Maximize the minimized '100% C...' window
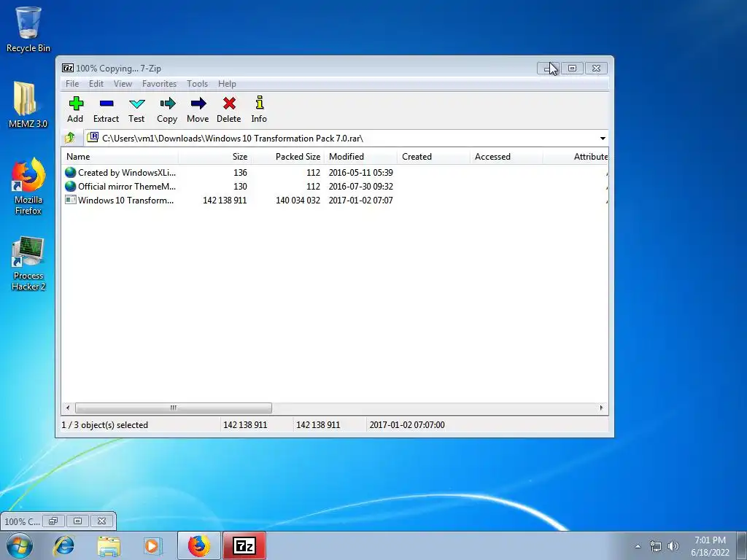 77,521
